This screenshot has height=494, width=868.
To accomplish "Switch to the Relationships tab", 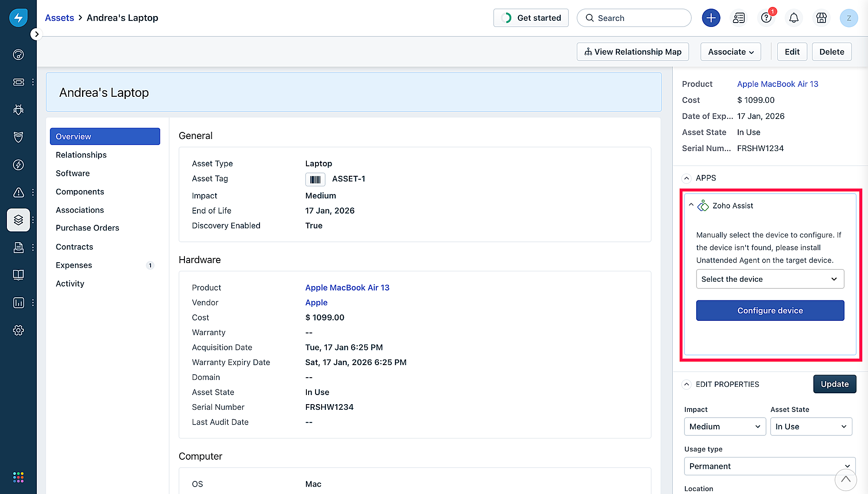I will (x=81, y=155).
